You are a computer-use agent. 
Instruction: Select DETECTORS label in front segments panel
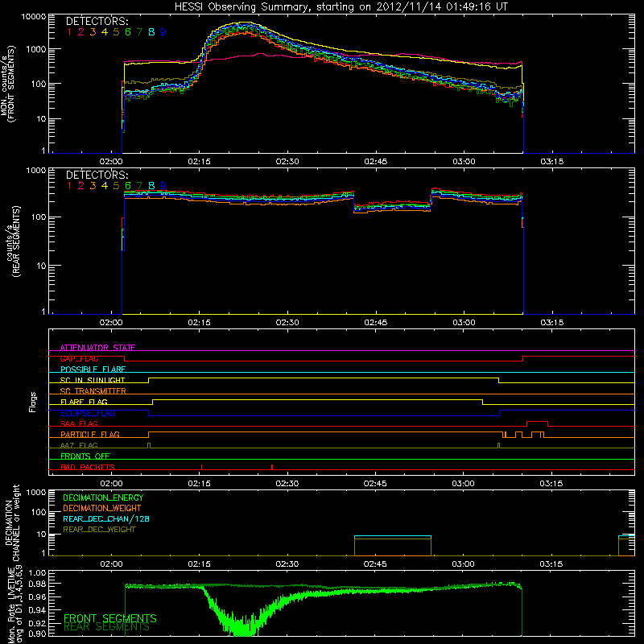[97, 22]
